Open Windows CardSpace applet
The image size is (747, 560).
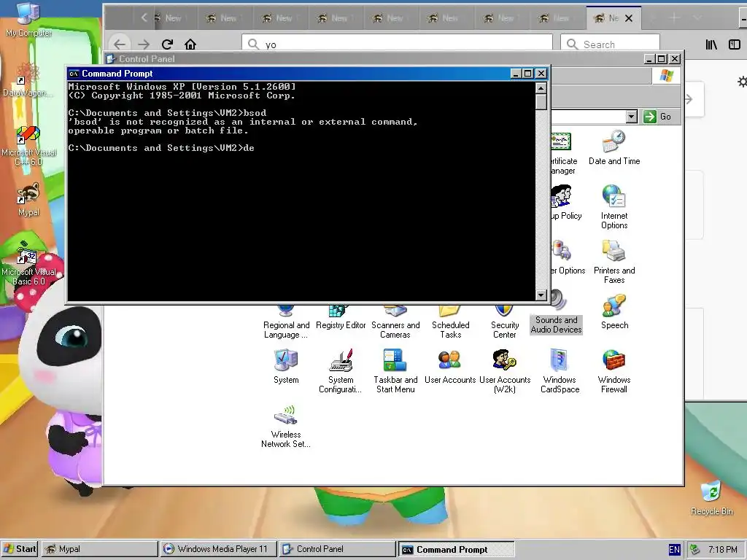[560, 371]
